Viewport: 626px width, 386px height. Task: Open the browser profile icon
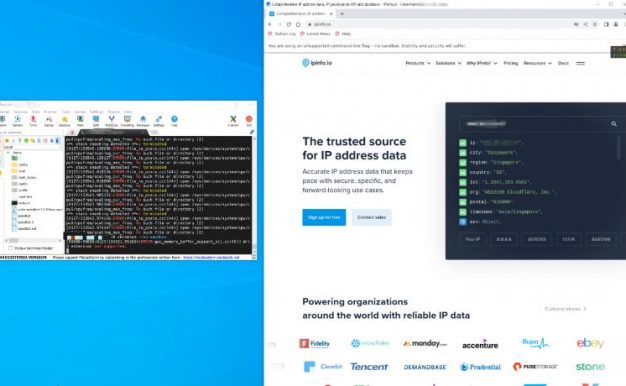point(616,24)
